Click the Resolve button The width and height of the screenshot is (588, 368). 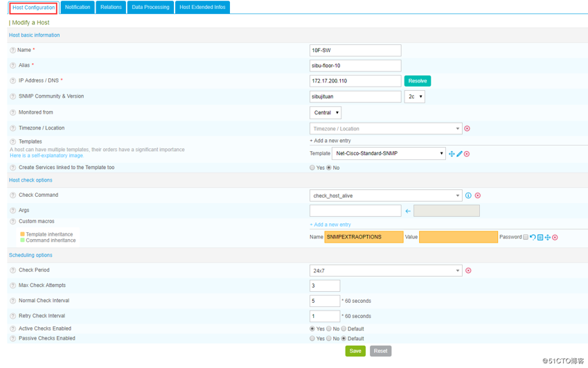pyautogui.click(x=418, y=81)
